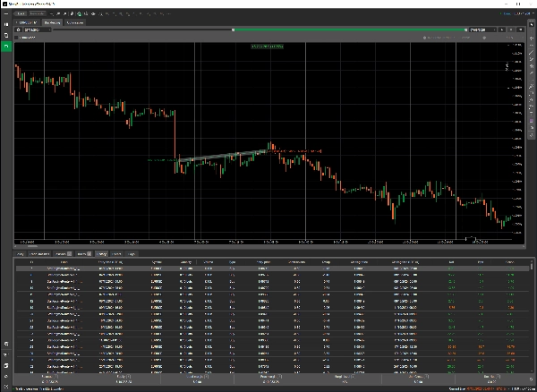The width and height of the screenshot is (537, 392).
Task: Click the purple icon in right drawing toolbar
Action: click(x=531, y=121)
